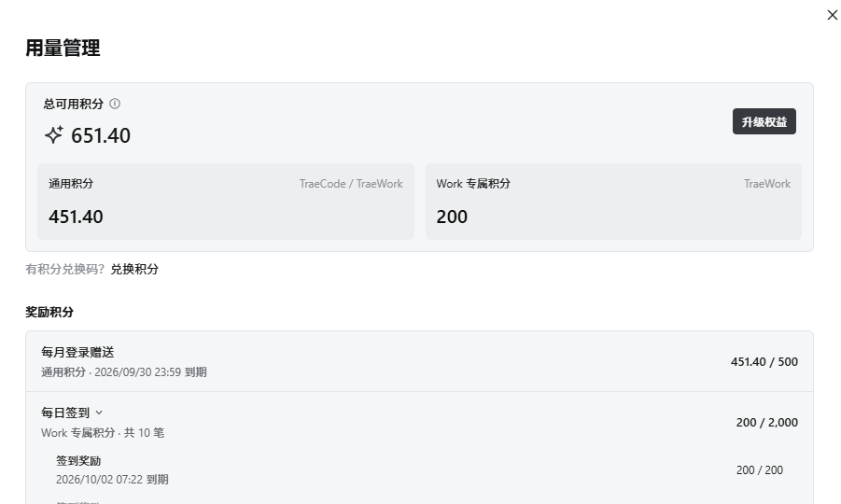Click the 200 / 200 reward amount
The width and height of the screenshot is (841, 504).
click(760, 470)
